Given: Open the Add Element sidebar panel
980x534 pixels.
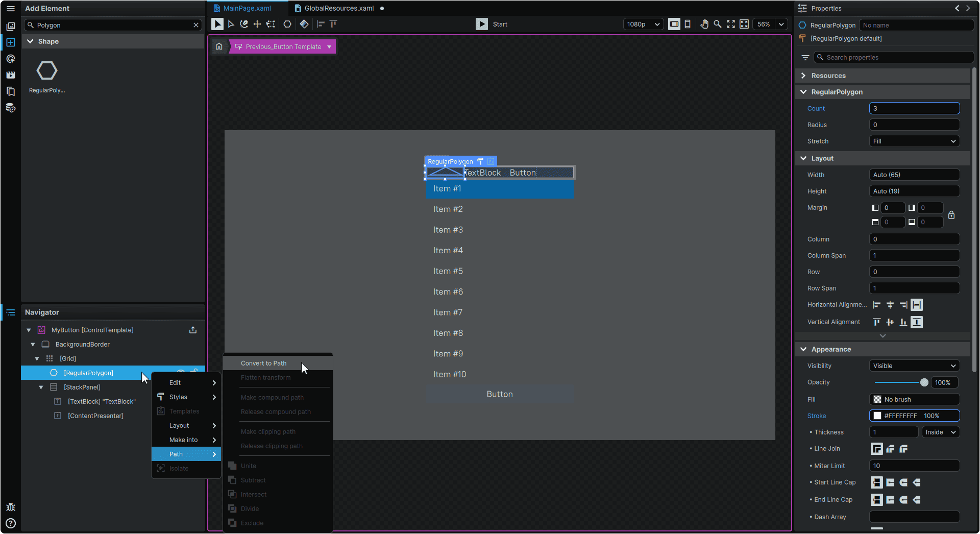Looking at the screenshot, I should [11, 42].
